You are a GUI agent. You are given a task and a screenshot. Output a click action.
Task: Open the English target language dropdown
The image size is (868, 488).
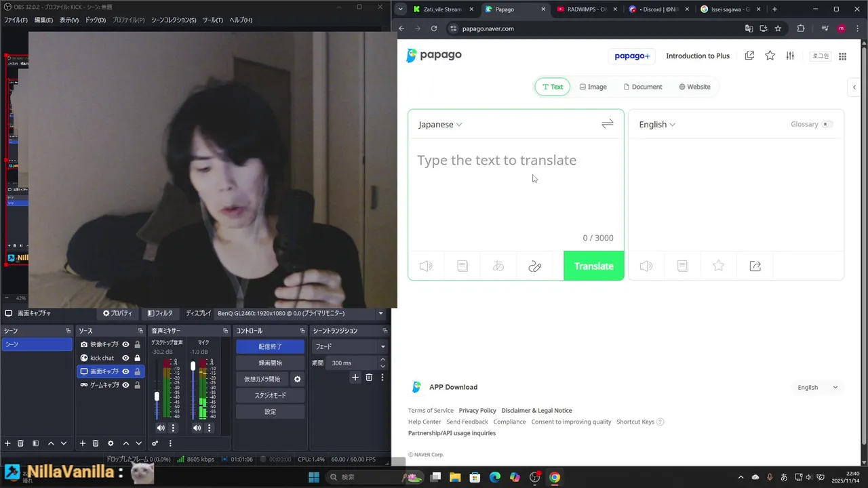coord(657,124)
